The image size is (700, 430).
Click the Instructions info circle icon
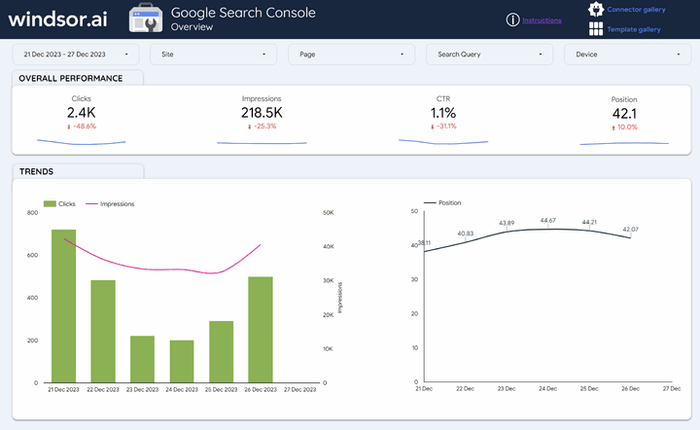512,20
